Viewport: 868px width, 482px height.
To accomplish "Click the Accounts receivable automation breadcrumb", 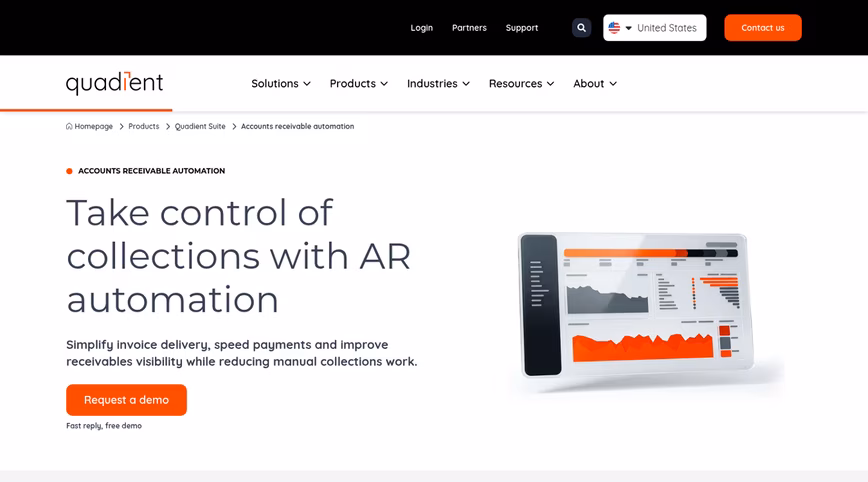I will [297, 126].
